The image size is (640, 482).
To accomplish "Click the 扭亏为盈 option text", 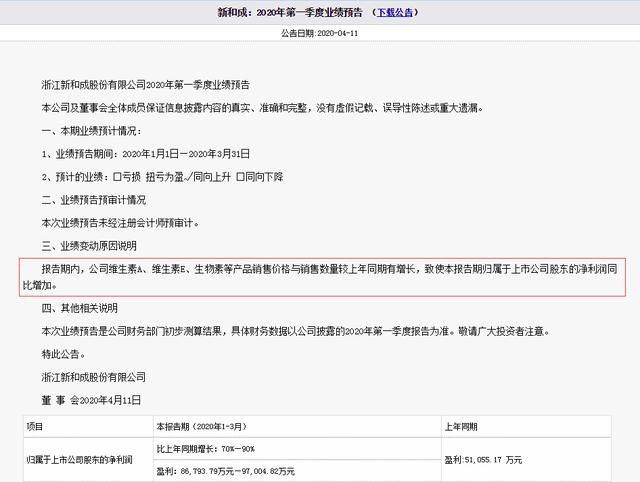I will (164, 177).
